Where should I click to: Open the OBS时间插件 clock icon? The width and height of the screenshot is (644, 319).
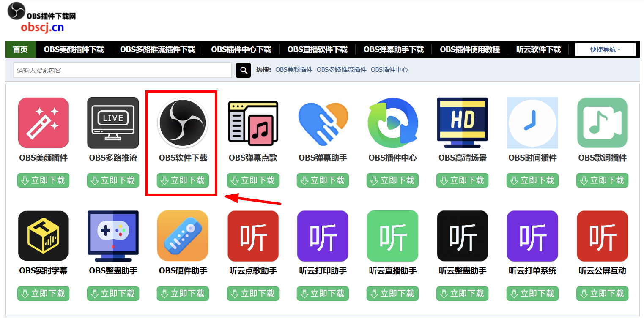532,123
